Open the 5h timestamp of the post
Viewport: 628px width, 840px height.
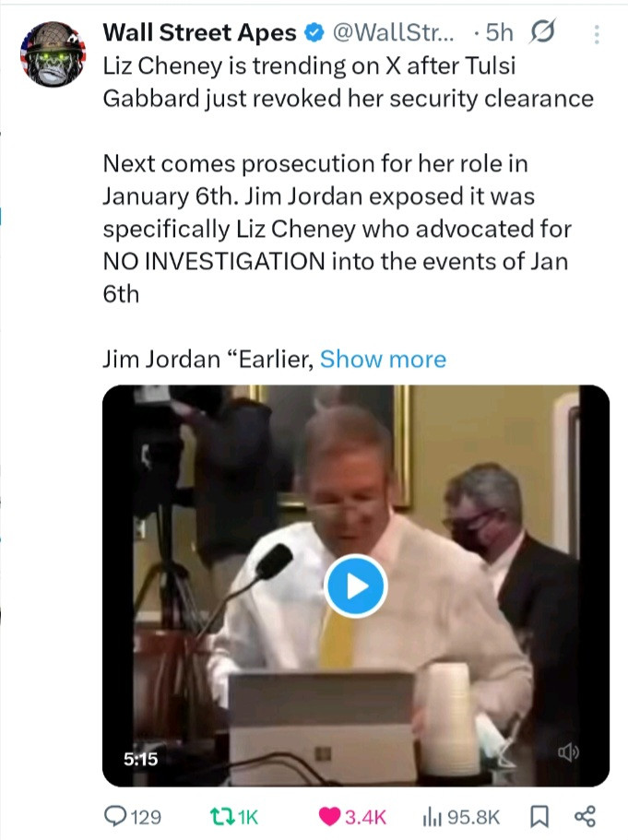click(x=498, y=33)
